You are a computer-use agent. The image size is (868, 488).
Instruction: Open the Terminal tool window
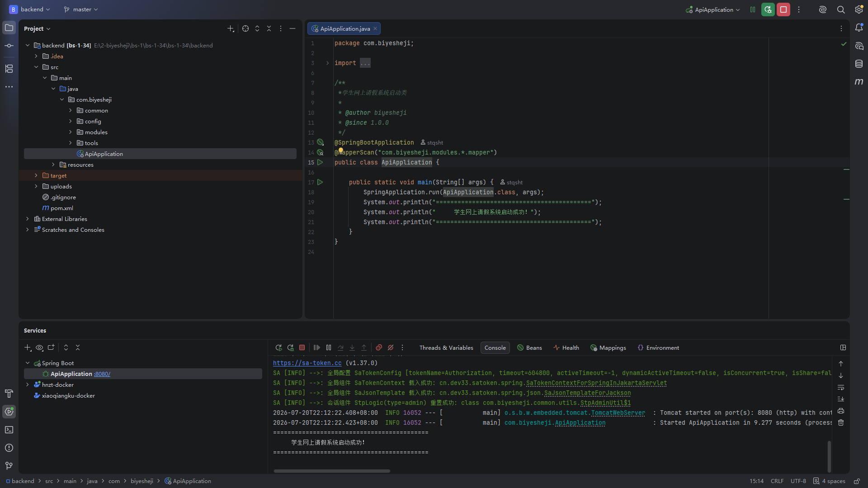coord(9,430)
